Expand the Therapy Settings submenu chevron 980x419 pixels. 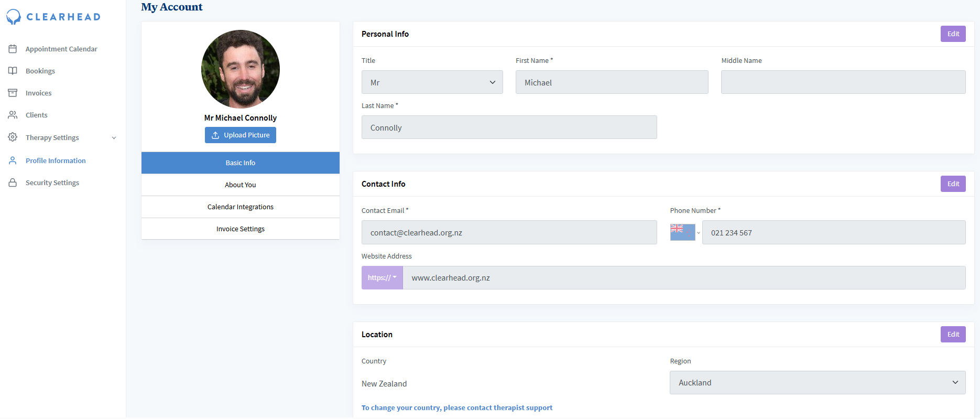114,138
